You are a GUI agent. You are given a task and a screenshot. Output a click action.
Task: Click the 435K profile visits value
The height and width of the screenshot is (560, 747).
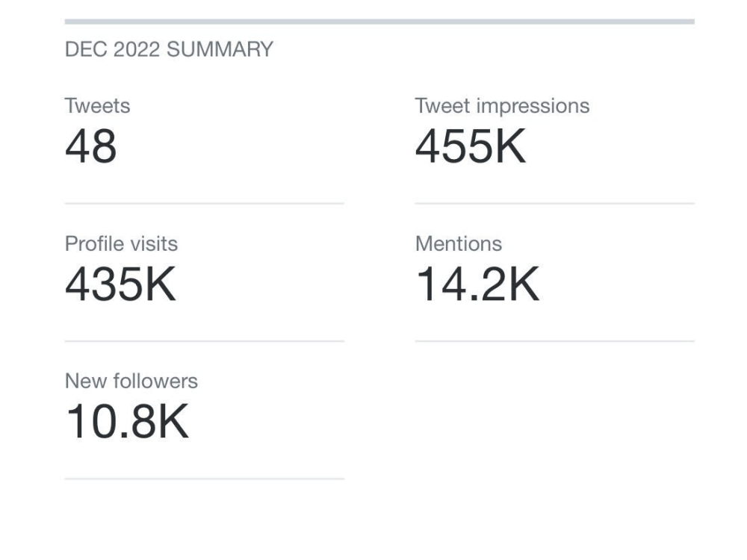pos(120,284)
